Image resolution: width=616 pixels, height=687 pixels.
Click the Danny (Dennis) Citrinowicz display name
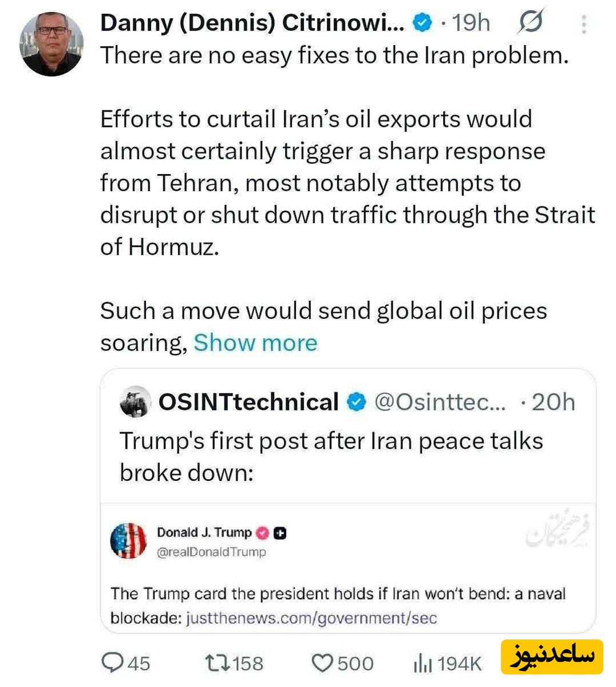point(252,23)
